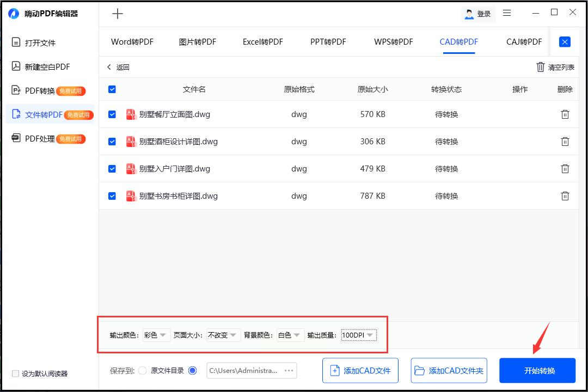Switch to the Word转PDF tab

132,42
